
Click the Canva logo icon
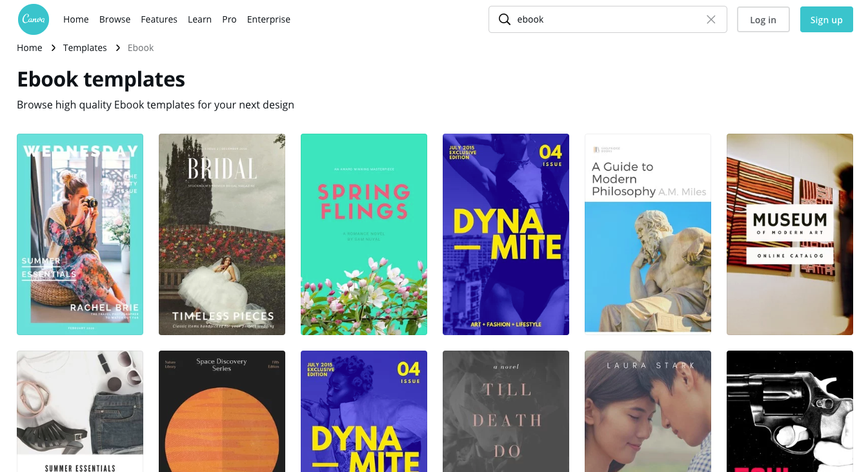pyautogui.click(x=33, y=19)
